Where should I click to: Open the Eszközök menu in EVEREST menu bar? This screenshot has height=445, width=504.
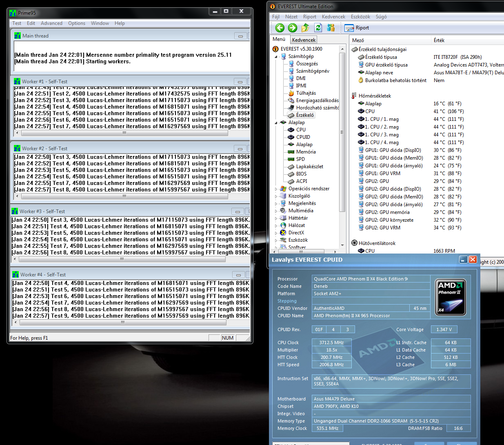[360, 17]
